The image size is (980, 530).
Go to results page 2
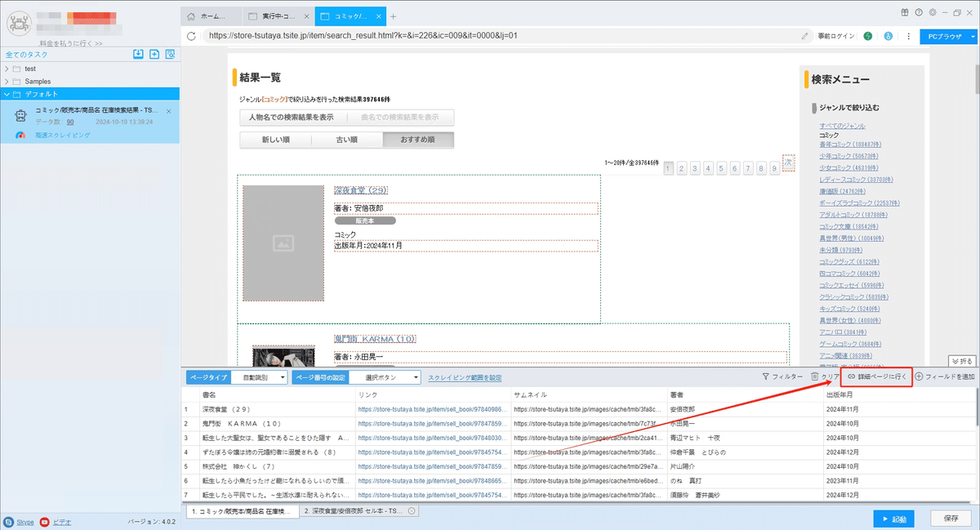click(682, 168)
